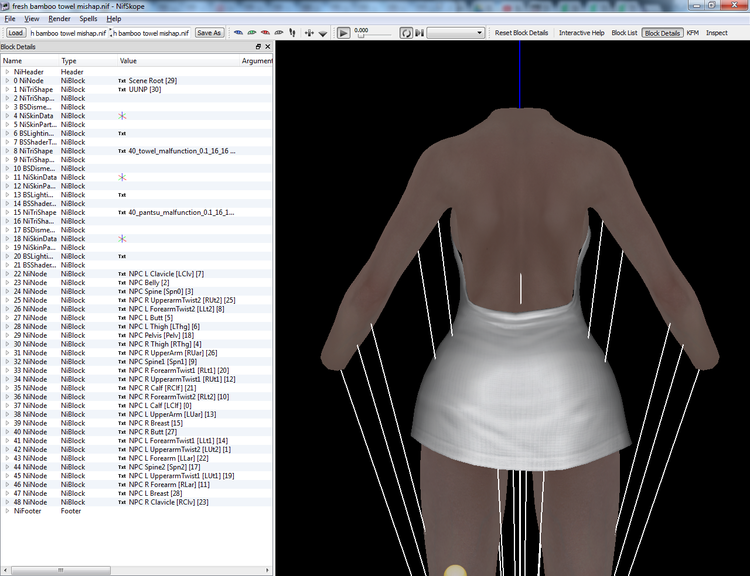Click the float/undock Block Details panel icon
This screenshot has height=576, width=750.
tap(258, 46)
